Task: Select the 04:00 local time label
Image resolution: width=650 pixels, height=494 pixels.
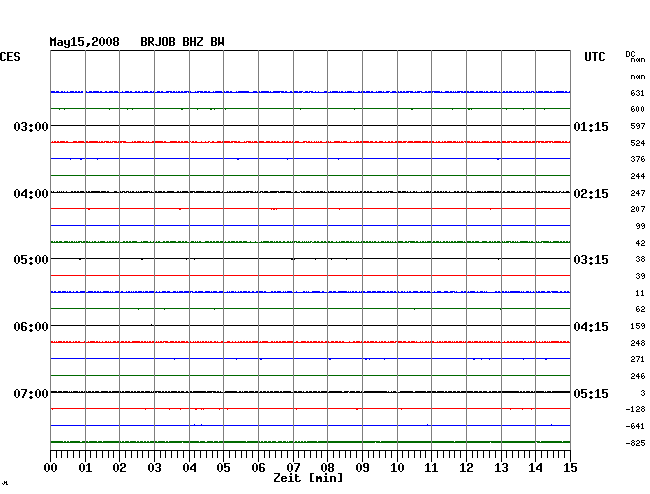Action: [x=31, y=194]
